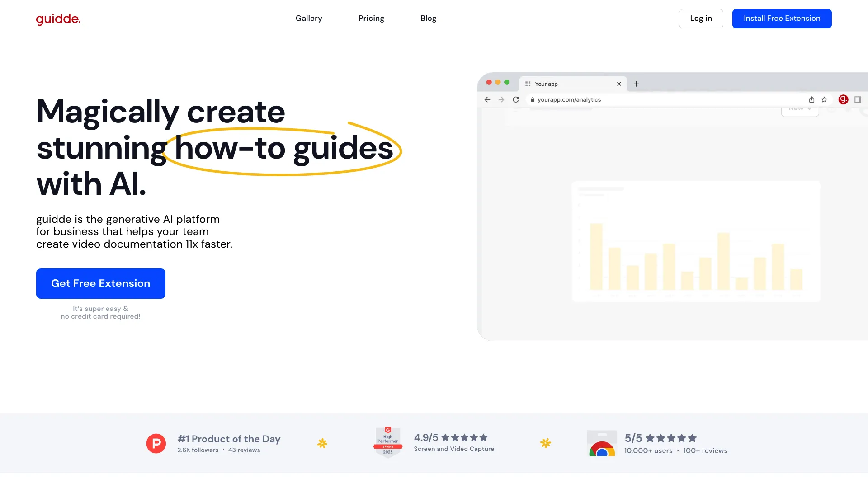The width and height of the screenshot is (868, 488).
Task: Click the Log in button
Action: (701, 19)
